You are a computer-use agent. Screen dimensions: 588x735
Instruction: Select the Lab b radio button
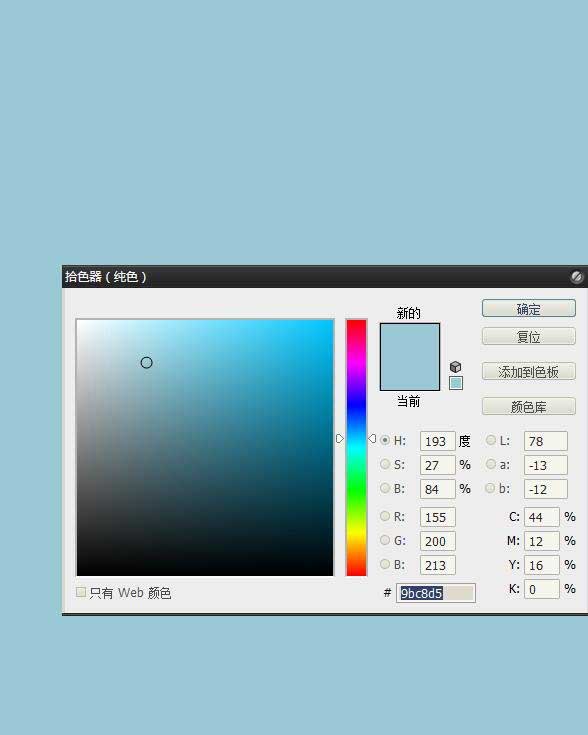click(490, 488)
